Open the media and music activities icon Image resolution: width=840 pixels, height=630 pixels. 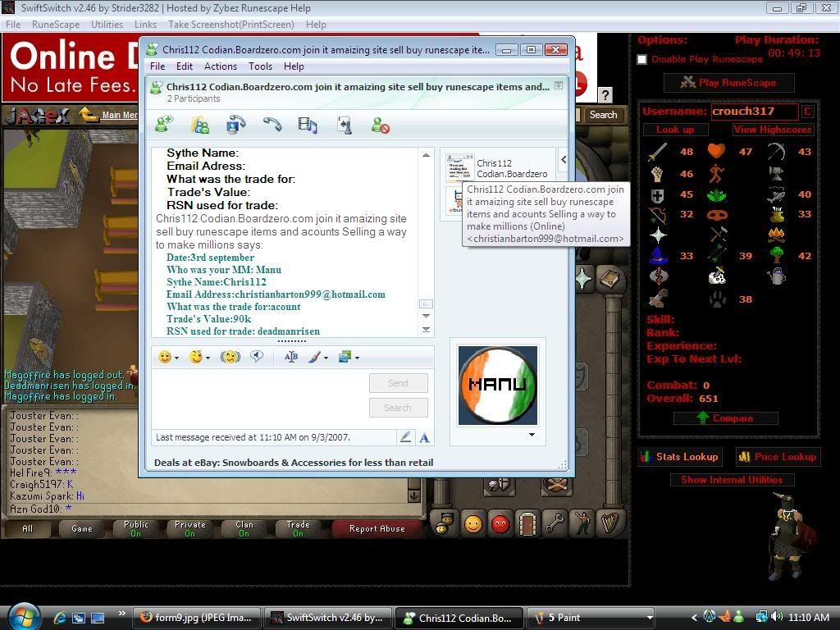308,126
